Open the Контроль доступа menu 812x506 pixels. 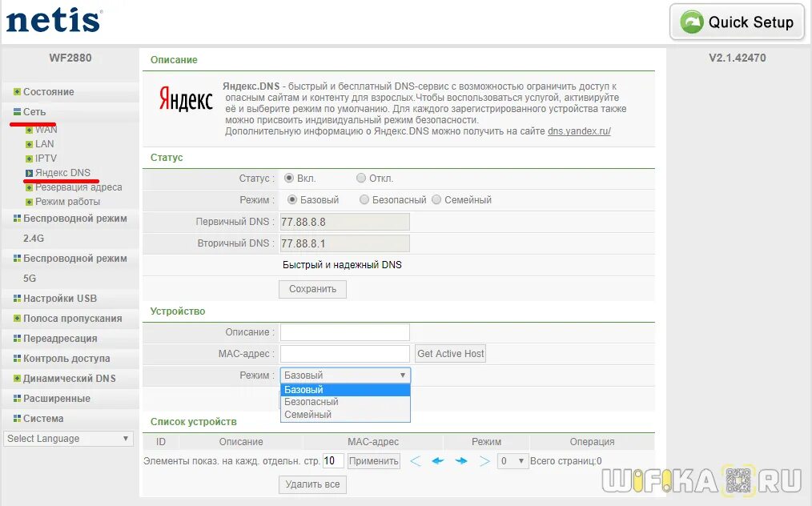(66, 359)
